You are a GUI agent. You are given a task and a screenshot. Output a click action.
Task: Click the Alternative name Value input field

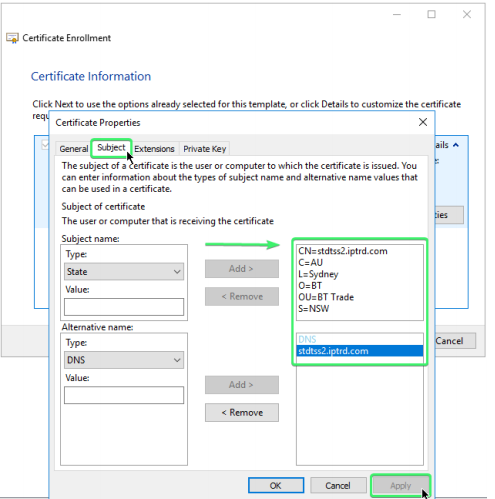[124, 395]
